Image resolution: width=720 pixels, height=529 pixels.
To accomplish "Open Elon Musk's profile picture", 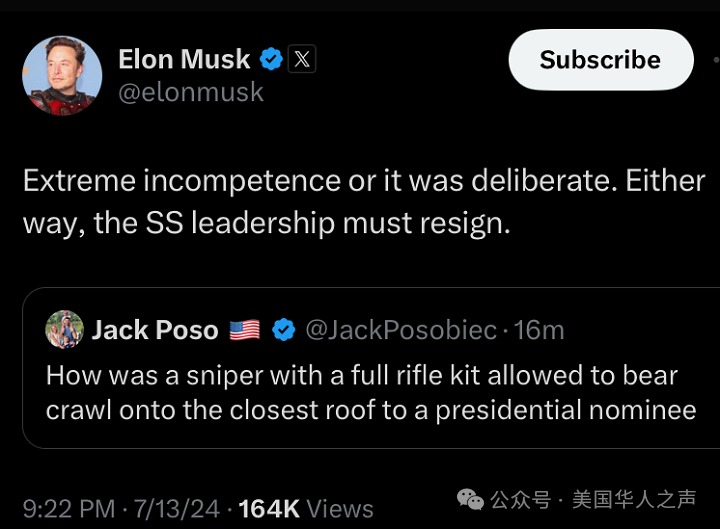I will click(62, 76).
